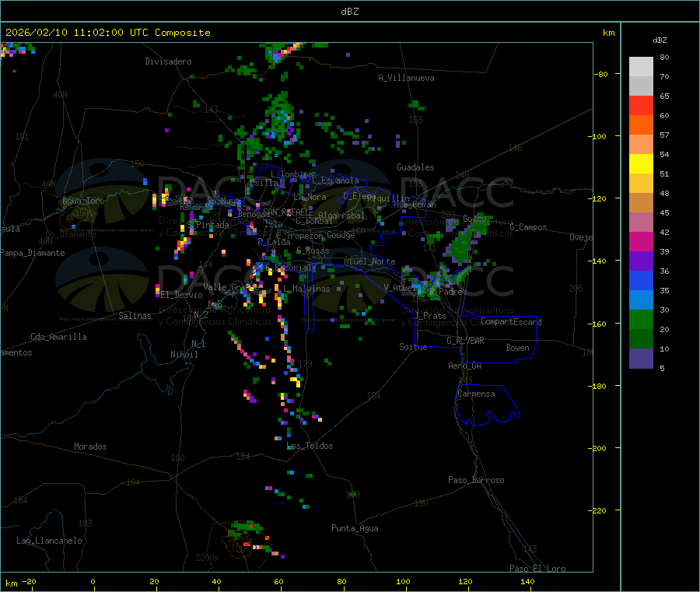Click the timestamp '2026/02/10 11:02:00 UTC Composite'

tap(107, 33)
